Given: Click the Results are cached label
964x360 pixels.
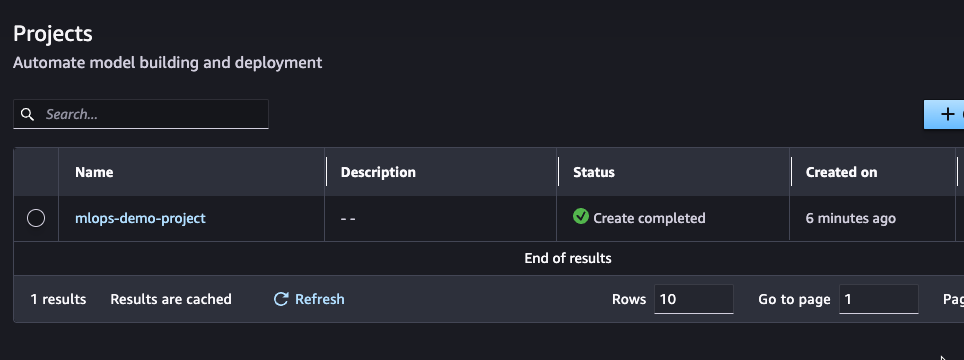Looking at the screenshot, I should point(171,299).
